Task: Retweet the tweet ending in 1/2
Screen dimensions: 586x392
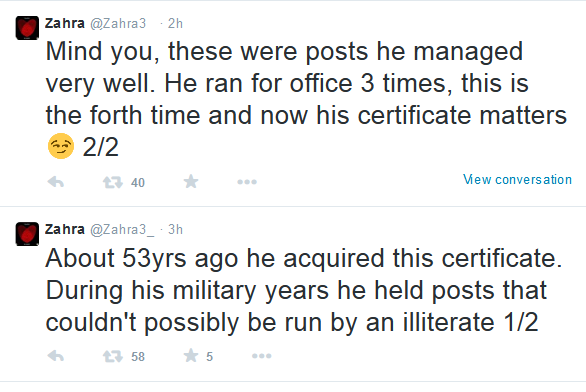Action: point(113,356)
